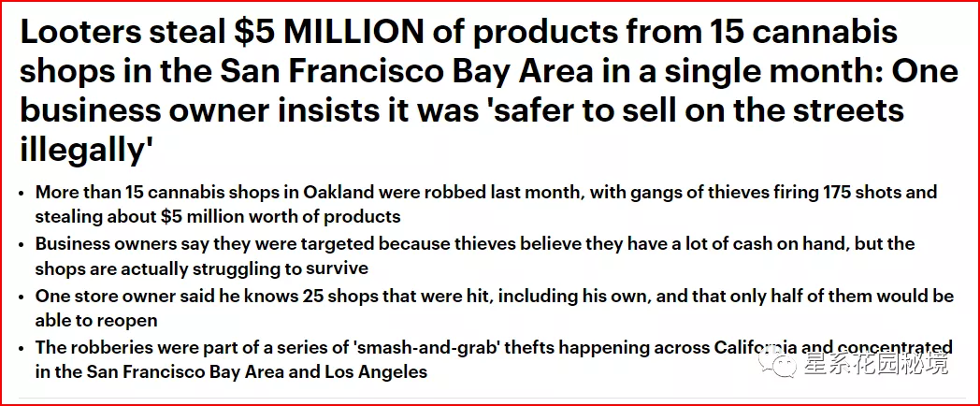Select the bullet beginning "More than 15 cannabis shops"
Viewport: 980px width, 406px height.
tap(485, 204)
